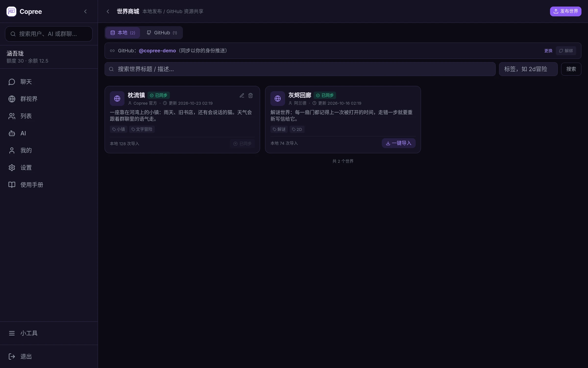The height and width of the screenshot is (368, 588).
Task: Click the 小镇 tag
Action: click(119, 129)
